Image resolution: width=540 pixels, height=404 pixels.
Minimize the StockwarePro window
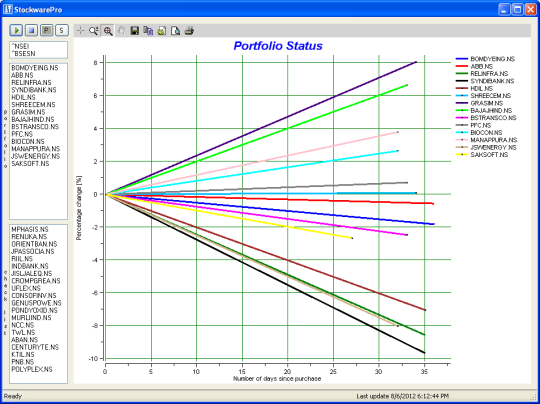pyautogui.click(x=505, y=10)
